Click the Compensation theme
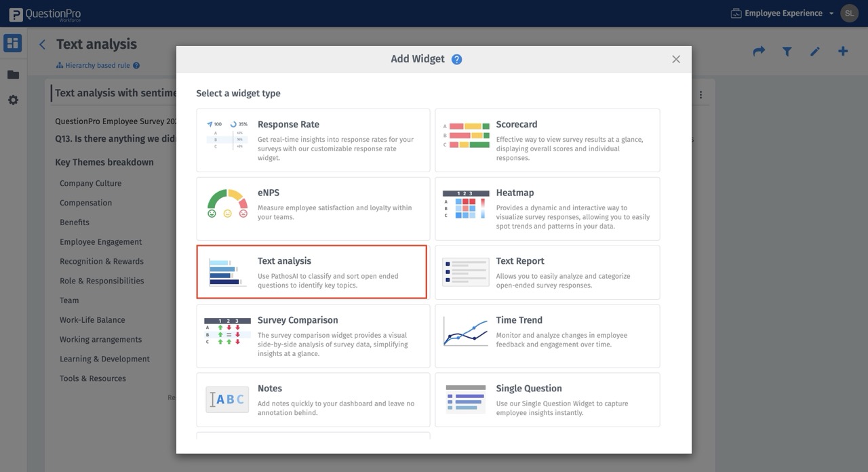The image size is (868, 472). (x=85, y=203)
